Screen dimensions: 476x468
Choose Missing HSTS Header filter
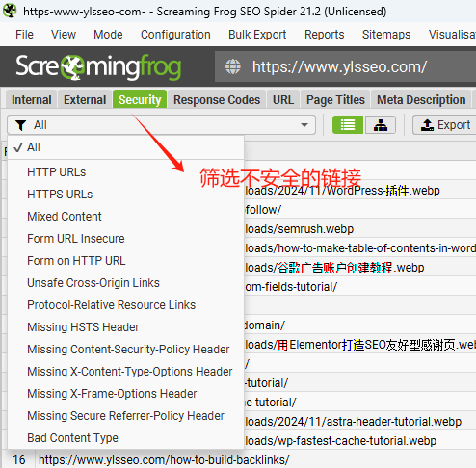pyautogui.click(x=125, y=327)
